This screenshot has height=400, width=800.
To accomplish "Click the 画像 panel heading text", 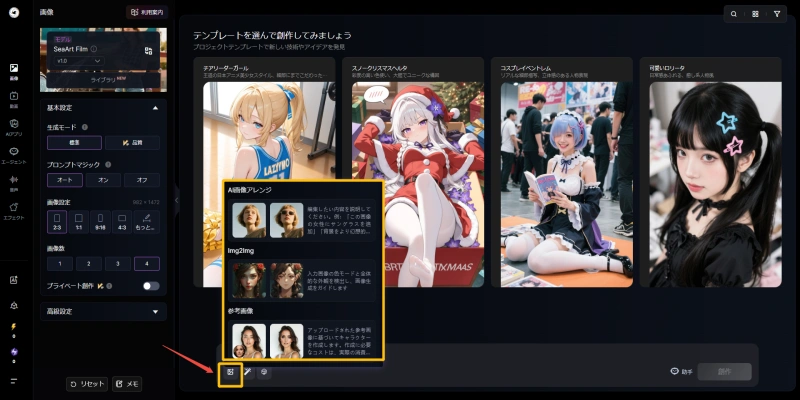I will click(46, 12).
